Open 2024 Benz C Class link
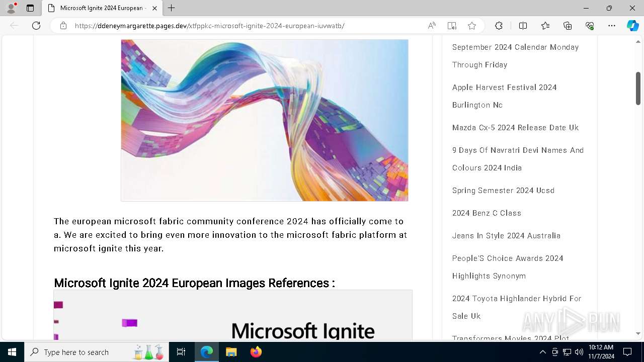This screenshot has height=362, width=644. [487, 213]
